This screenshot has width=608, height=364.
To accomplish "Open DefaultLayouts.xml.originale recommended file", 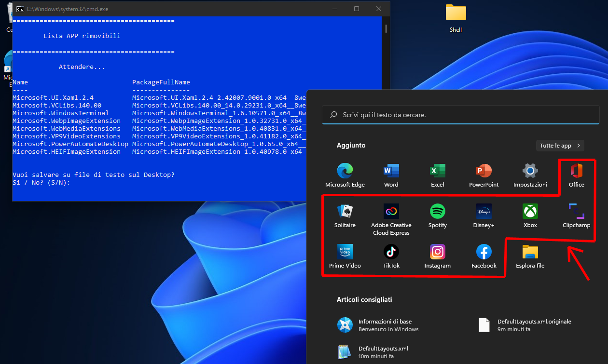I will coord(525,325).
